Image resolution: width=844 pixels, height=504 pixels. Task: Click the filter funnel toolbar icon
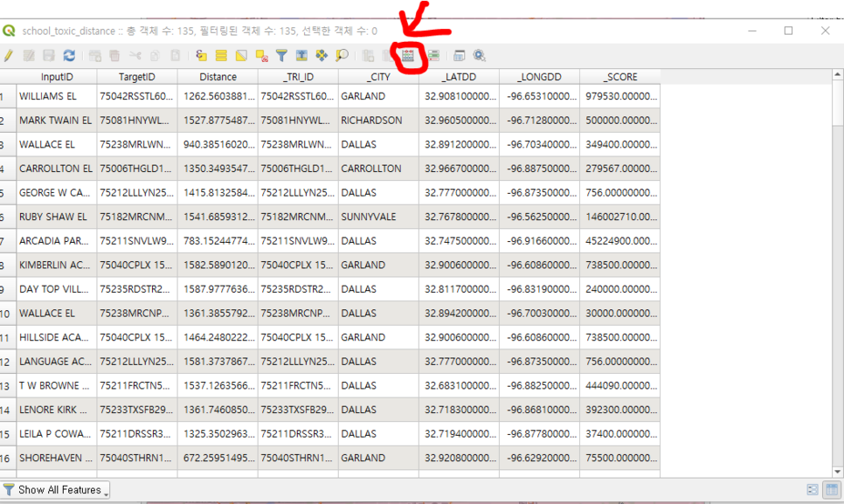(281, 55)
